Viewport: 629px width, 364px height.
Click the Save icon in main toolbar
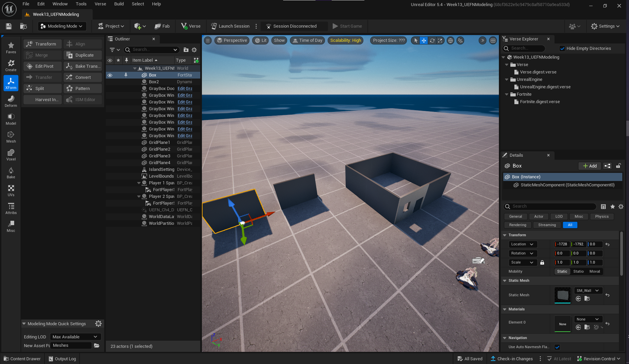coord(9,26)
